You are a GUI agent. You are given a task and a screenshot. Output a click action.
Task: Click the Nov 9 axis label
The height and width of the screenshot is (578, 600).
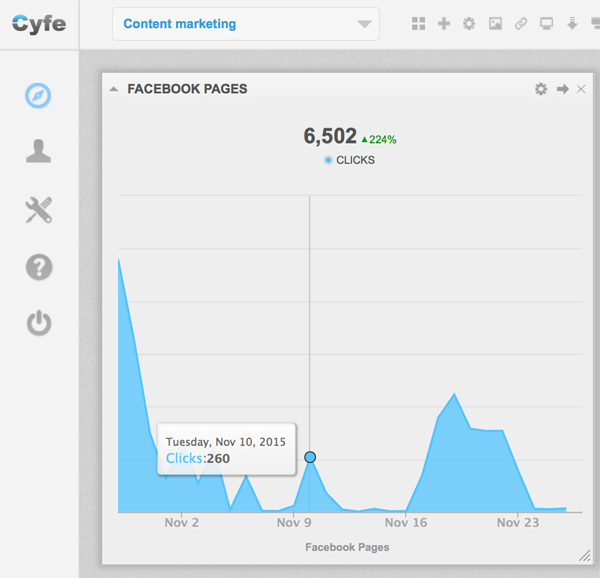tap(294, 523)
